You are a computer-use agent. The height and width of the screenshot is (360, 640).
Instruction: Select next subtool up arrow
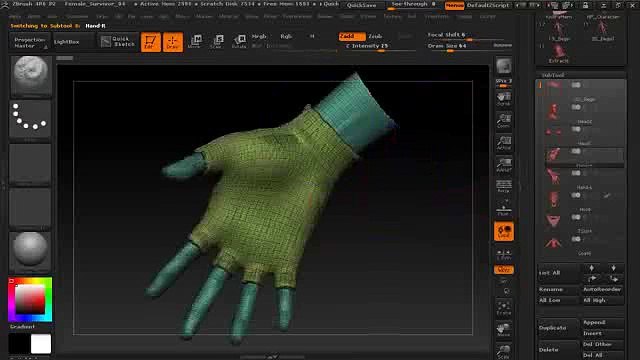[x=591, y=268]
